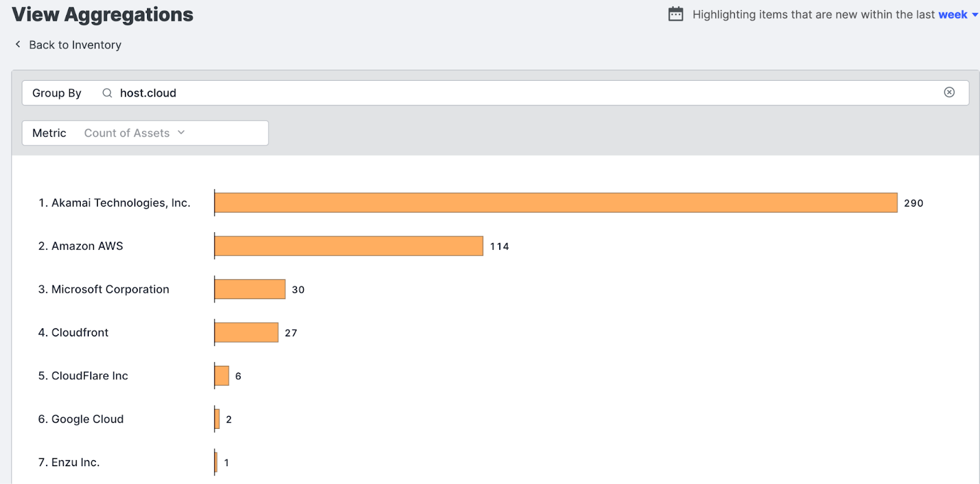Click the chevron arrow in the Metric selector
The width and height of the screenshot is (980, 484).
point(181,132)
